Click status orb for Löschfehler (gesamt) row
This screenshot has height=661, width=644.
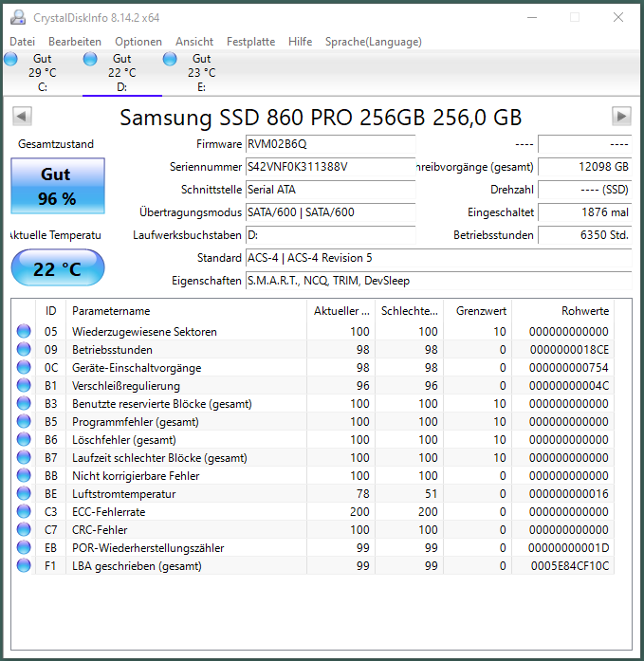pyautogui.click(x=24, y=440)
